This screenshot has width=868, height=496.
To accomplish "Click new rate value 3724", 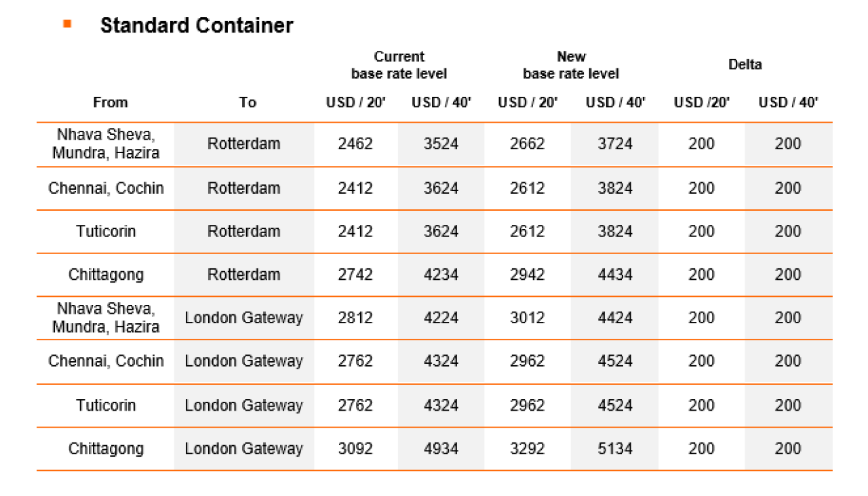I will click(x=615, y=144).
